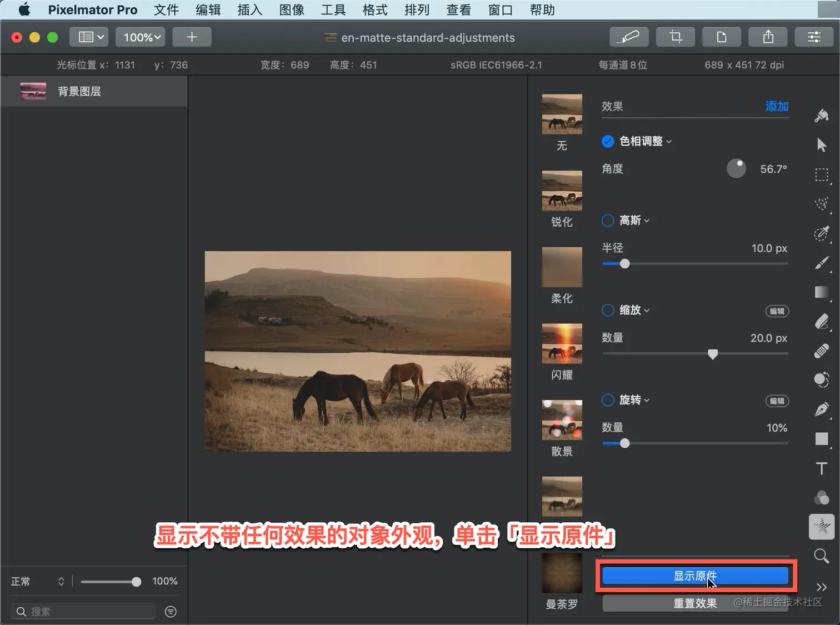Select the Paint brush tool

pyautogui.click(x=822, y=263)
